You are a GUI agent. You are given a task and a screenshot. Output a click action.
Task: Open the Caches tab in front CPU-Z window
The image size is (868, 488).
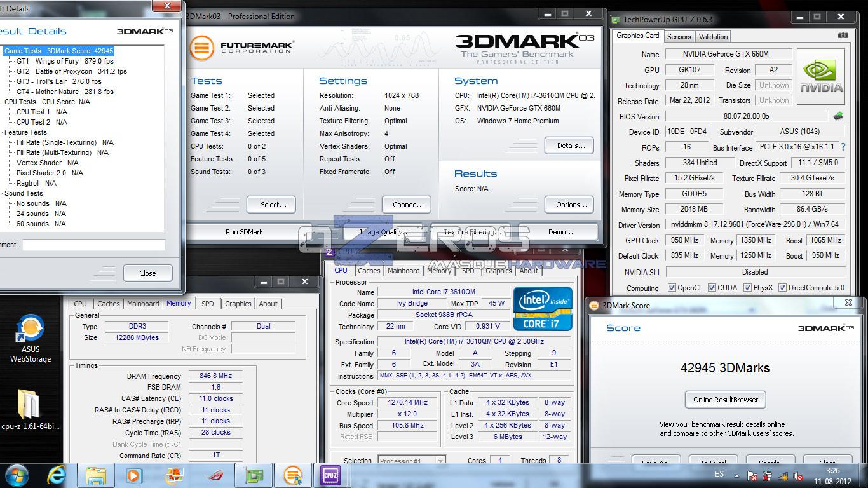[369, 271]
